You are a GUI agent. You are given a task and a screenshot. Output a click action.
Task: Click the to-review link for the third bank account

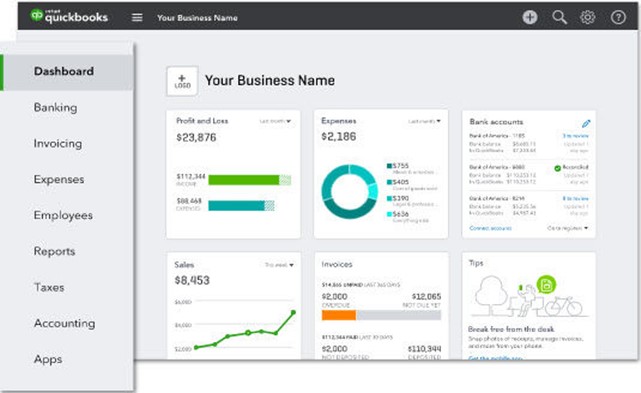pyautogui.click(x=576, y=198)
